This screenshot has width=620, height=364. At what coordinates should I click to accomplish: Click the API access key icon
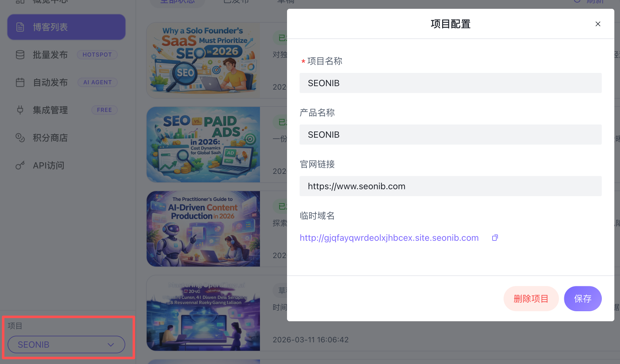point(20,165)
